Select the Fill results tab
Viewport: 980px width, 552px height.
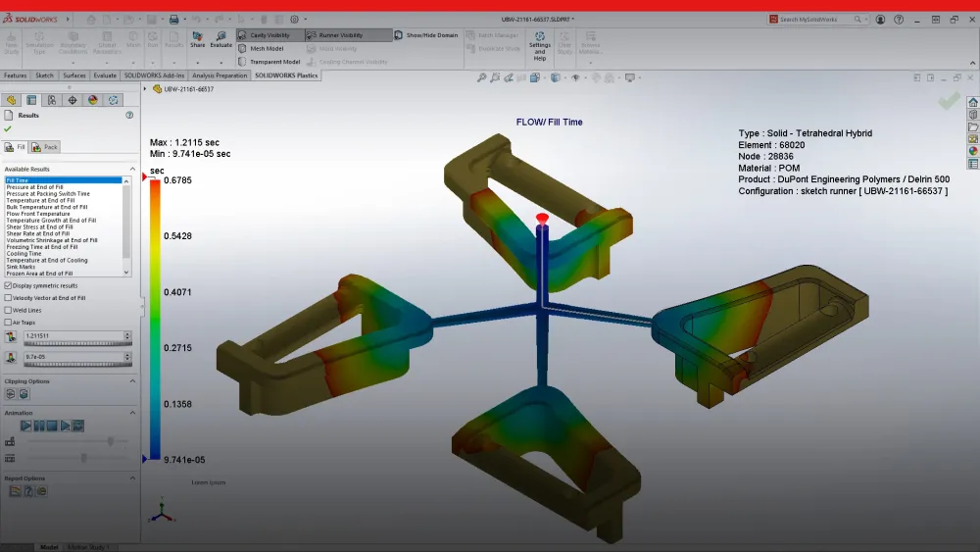point(15,147)
